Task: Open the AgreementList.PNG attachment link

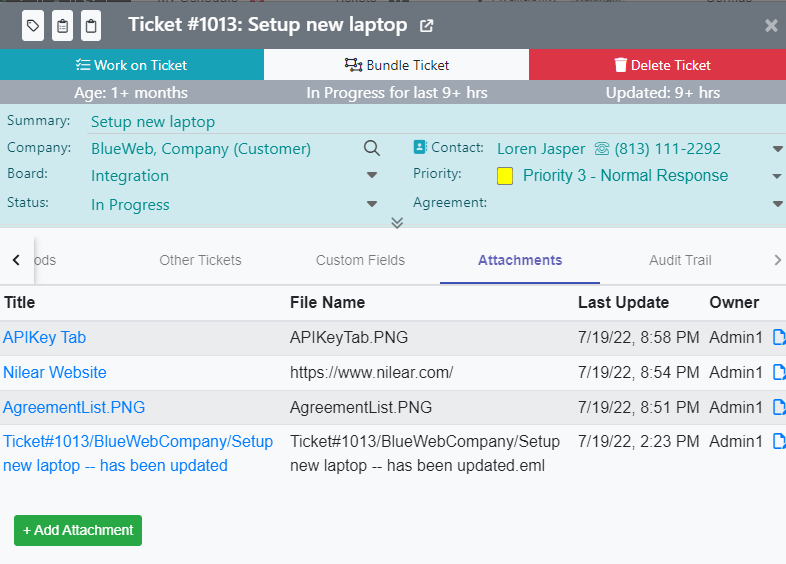Action: coord(74,407)
